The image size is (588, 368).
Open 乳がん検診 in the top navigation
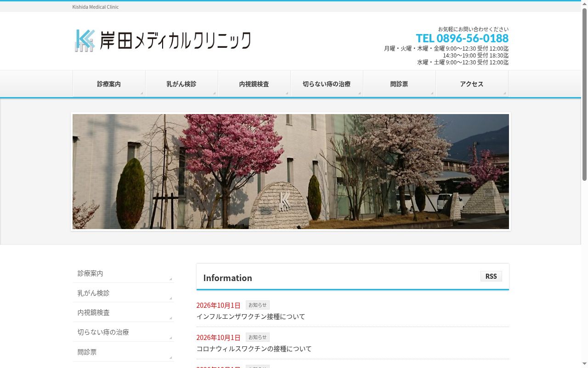(181, 84)
